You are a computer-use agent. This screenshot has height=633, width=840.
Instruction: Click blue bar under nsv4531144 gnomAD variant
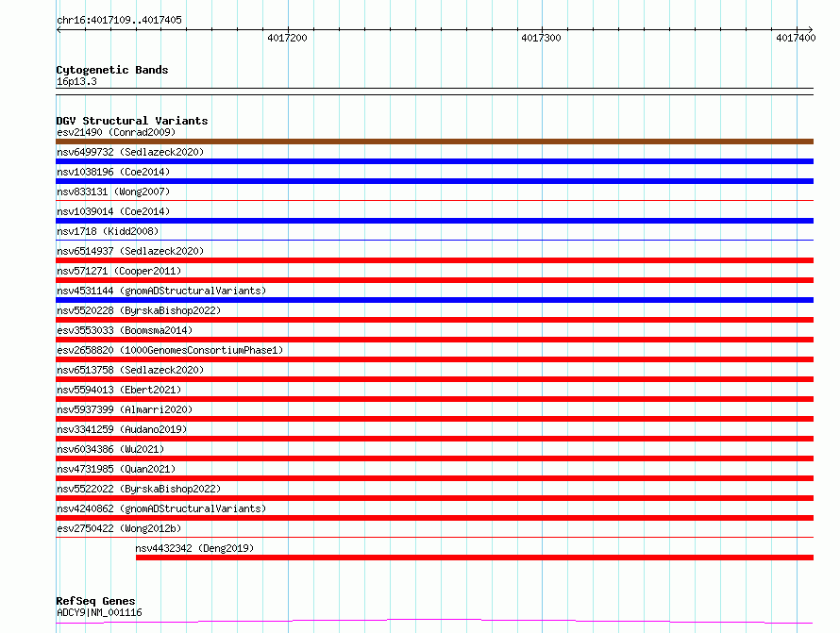[434, 300]
